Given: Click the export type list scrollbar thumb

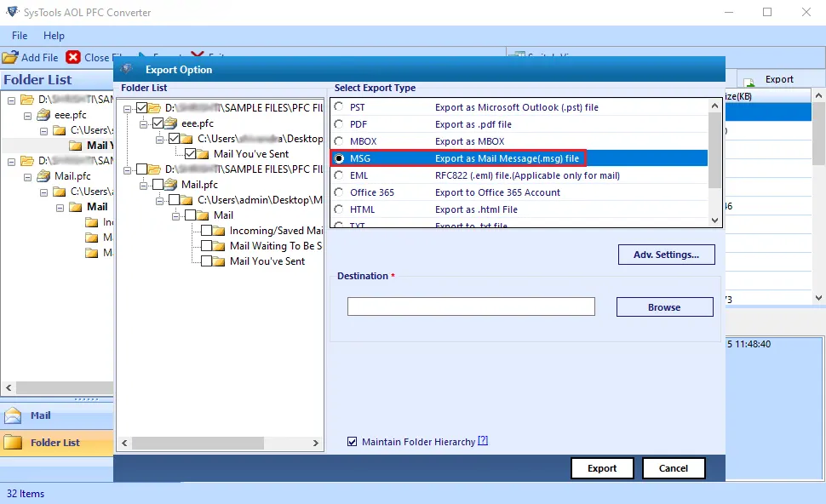Looking at the screenshot, I should [714, 150].
